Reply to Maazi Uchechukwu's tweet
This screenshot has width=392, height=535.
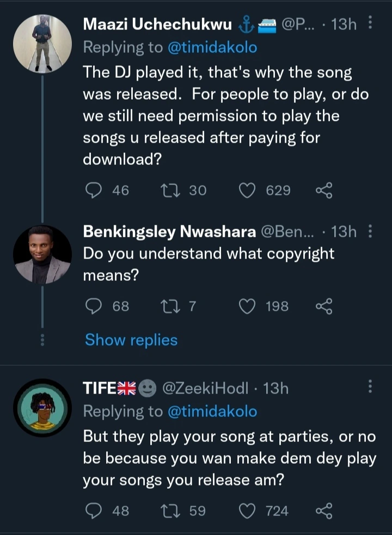(x=95, y=190)
